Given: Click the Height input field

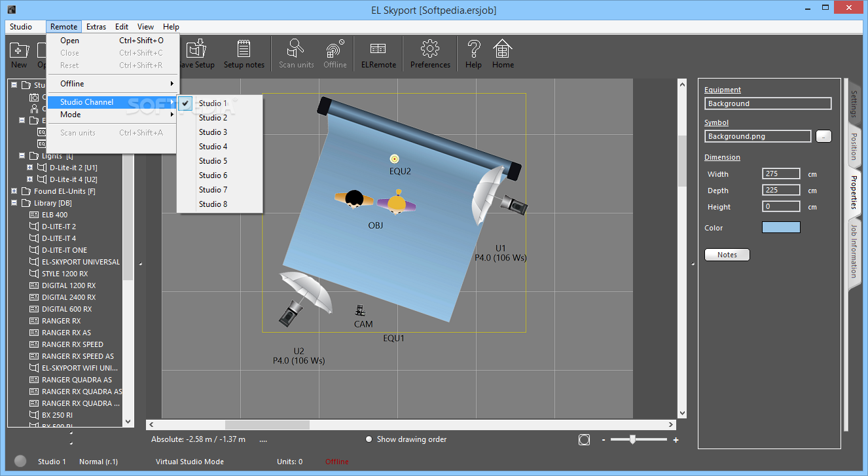Looking at the screenshot, I should click(x=781, y=206).
